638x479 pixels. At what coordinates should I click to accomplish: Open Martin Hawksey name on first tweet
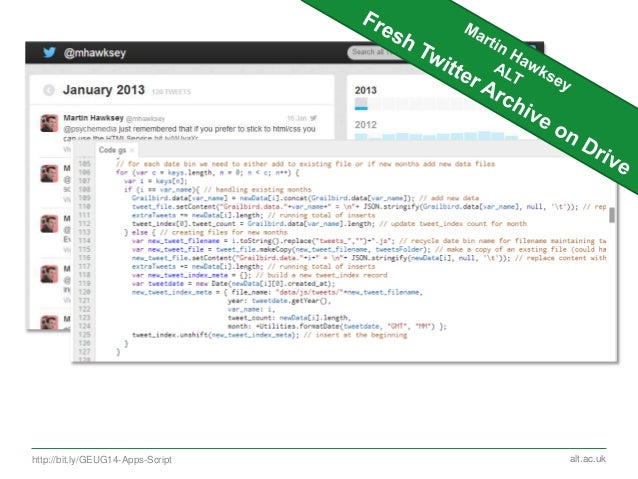(93, 118)
